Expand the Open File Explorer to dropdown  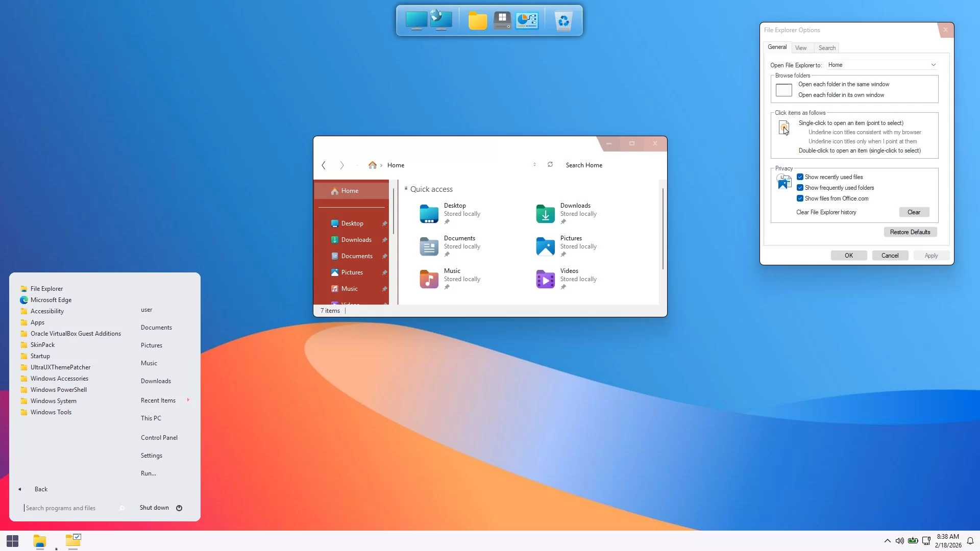click(933, 65)
